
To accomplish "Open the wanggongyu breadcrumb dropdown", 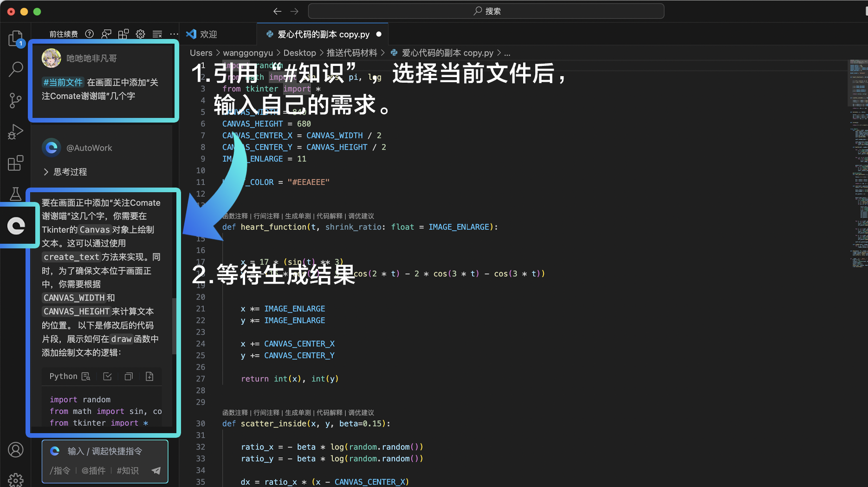I will [248, 53].
